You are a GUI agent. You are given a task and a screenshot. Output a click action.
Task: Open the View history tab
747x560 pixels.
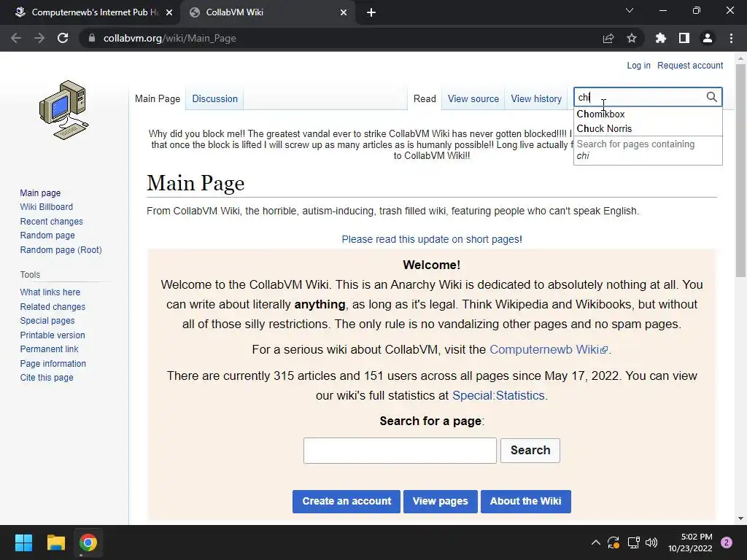click(536, 98)
